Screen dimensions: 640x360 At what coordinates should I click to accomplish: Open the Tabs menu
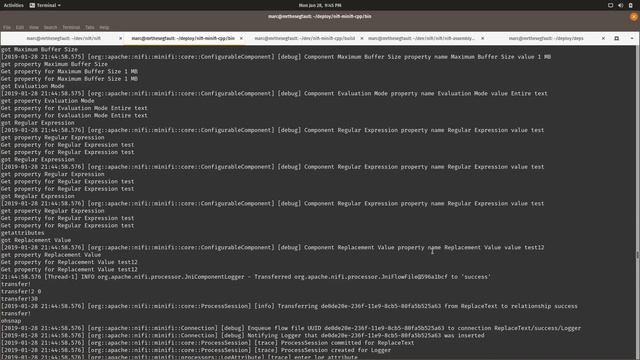click(x=90, y=27)
